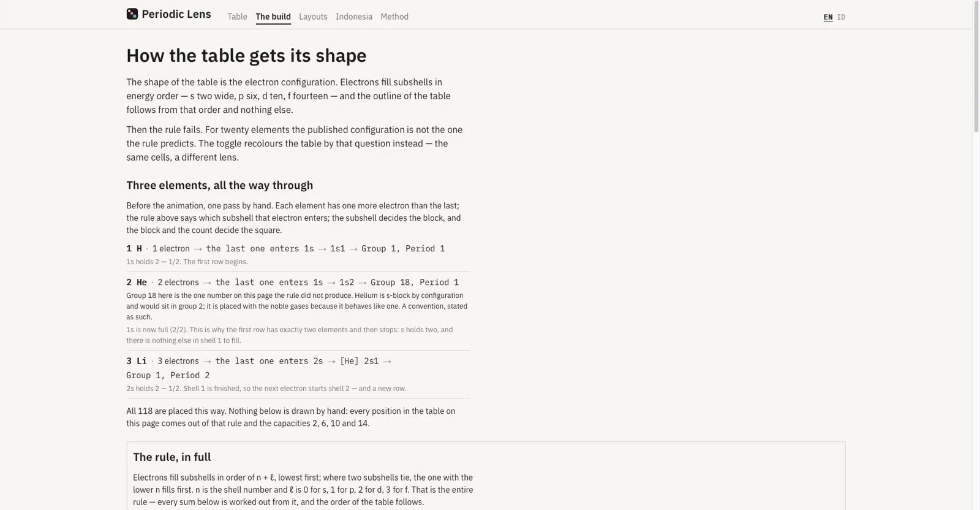
Task: Switch language to ID
Action: tap(841, 17)
